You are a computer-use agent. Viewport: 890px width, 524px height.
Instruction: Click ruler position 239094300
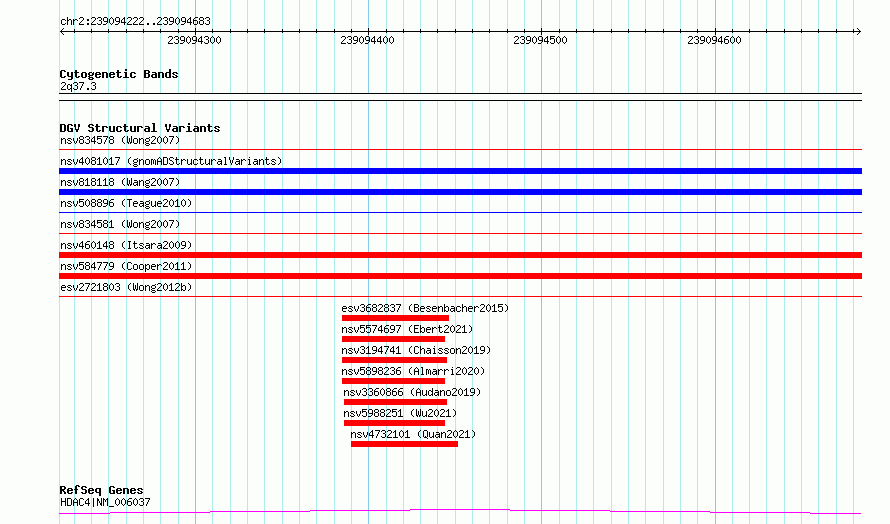(x=194, y=40)
